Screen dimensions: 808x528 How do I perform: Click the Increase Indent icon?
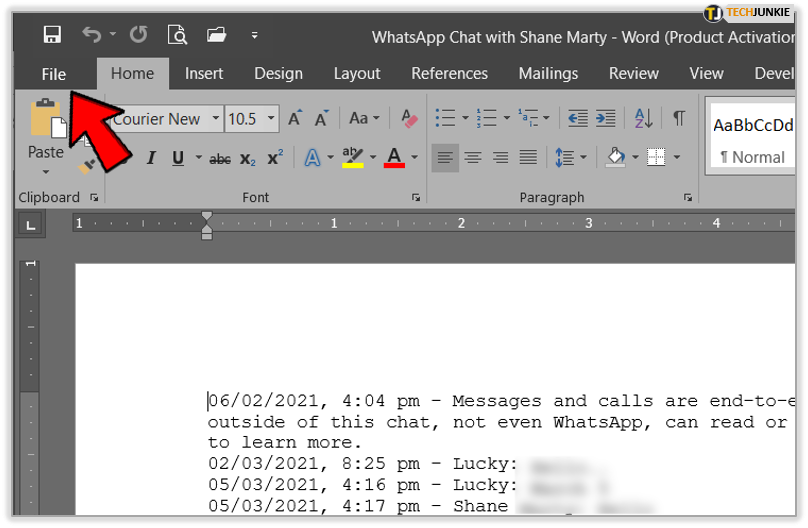click(606, 118)
